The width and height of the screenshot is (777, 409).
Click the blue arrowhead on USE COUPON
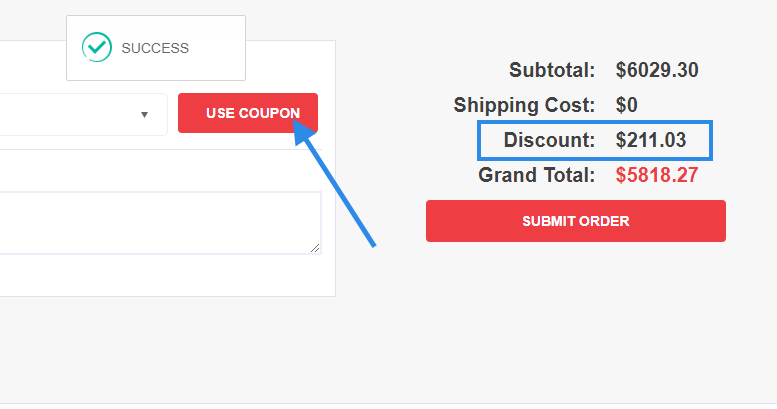click(x=303, y=131)
